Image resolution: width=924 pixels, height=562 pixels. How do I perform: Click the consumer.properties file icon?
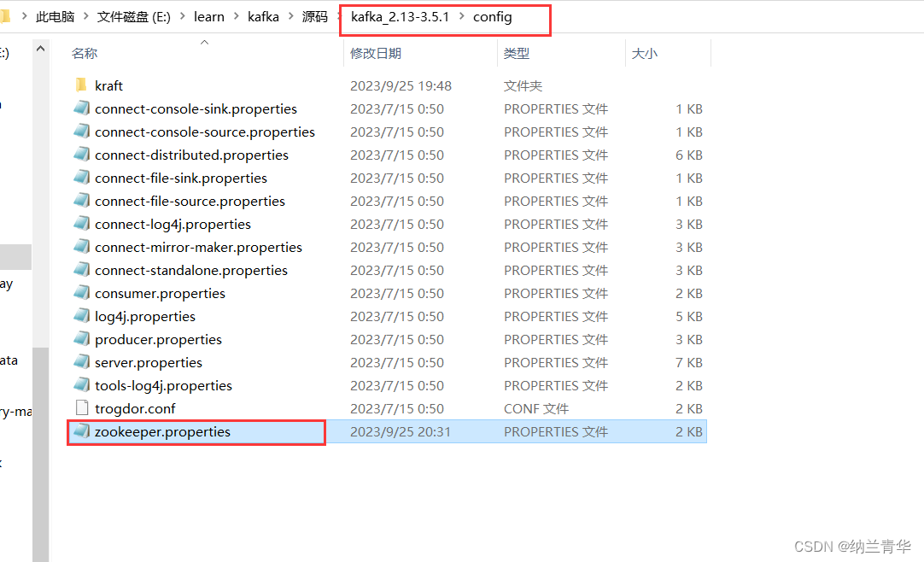pyautogui.click(x=81, y=293)
